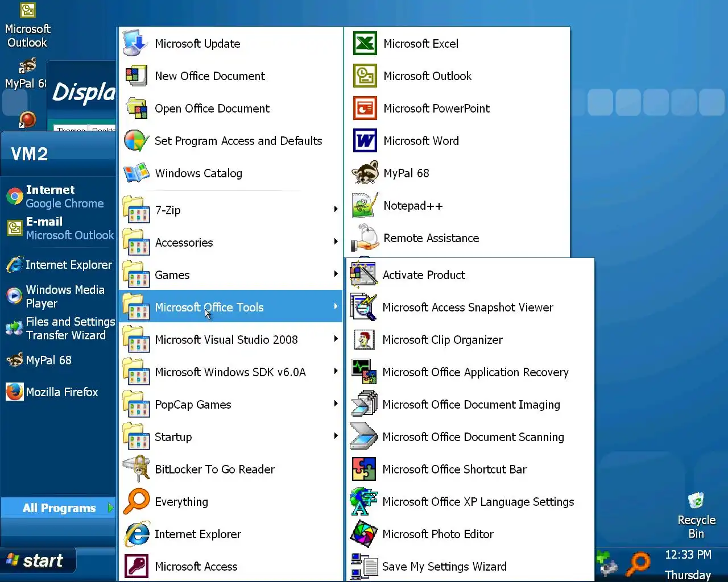Click the Microsoft Office XP Language Settings icon
Image resolution: width=728 pixels, height=582 pixels.
[x=364, y=502]
